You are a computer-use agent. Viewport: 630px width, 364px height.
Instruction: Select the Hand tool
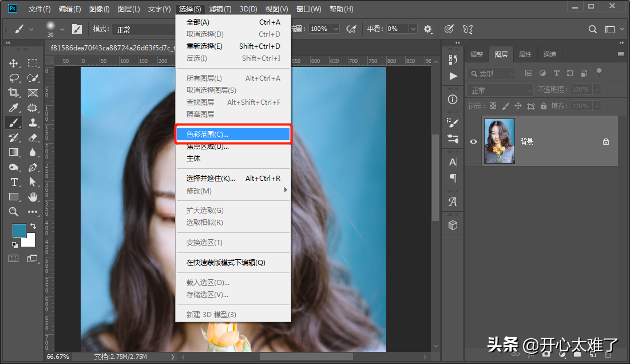(33, 197)
